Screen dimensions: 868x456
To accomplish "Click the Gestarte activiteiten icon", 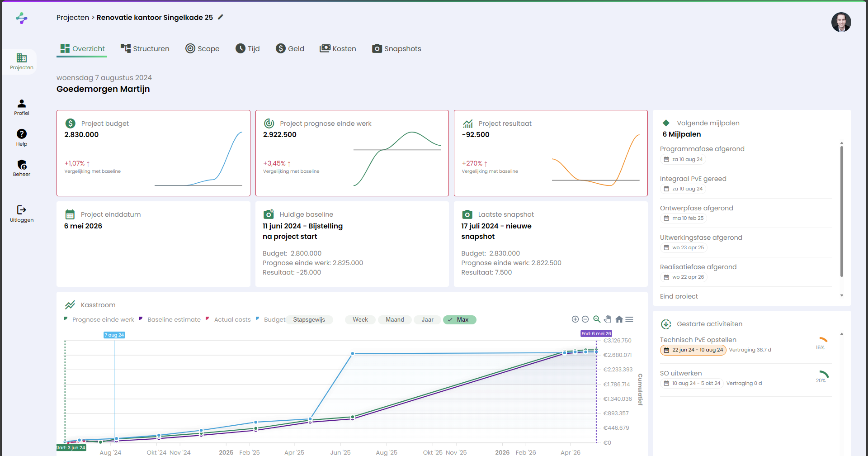I will (666, 324).
